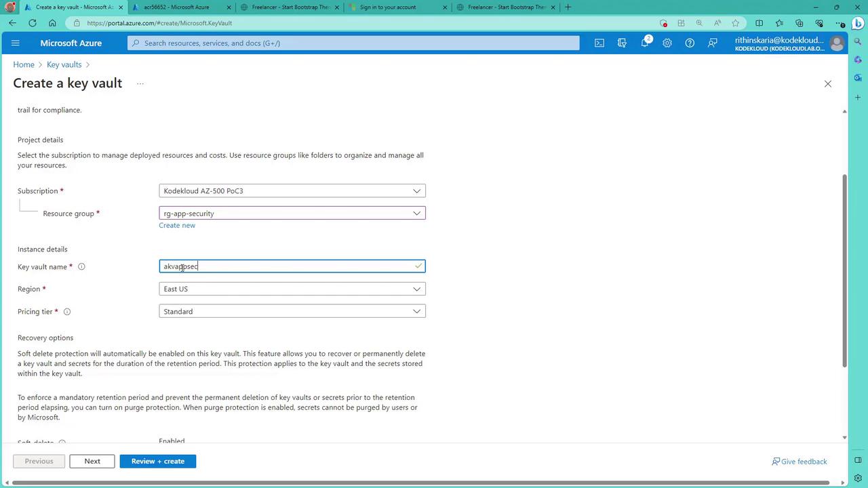The image size is (868, 488).
Task: Click the Next button
Action: (92, 462)
